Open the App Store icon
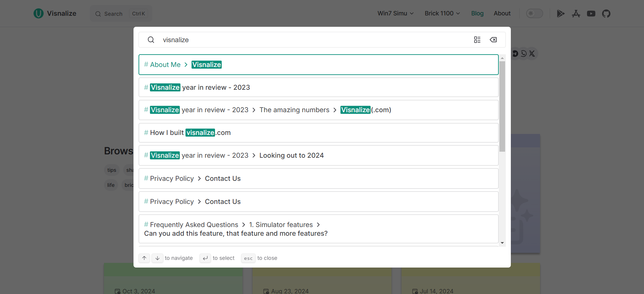Viewport: 644px width, 294px height. (576, 13)
